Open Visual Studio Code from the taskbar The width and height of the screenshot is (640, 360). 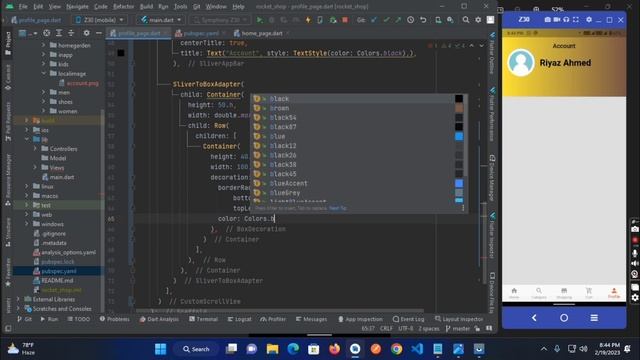click(x=417, y=349)
